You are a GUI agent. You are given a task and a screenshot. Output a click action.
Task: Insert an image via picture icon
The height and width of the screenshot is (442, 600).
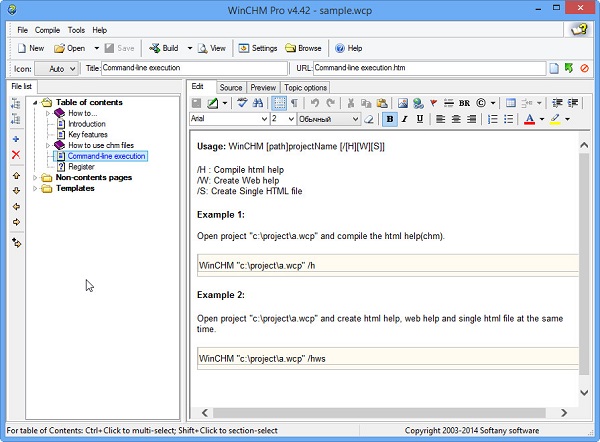403,103
